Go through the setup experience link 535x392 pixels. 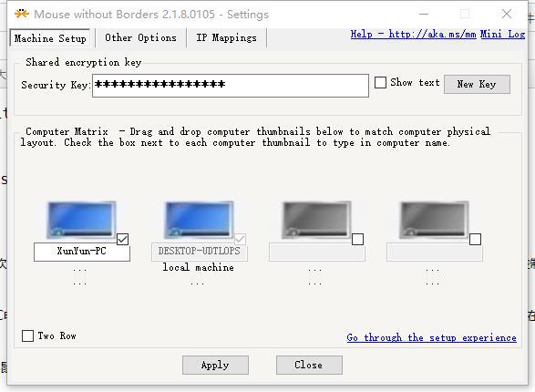pos(431,337)
